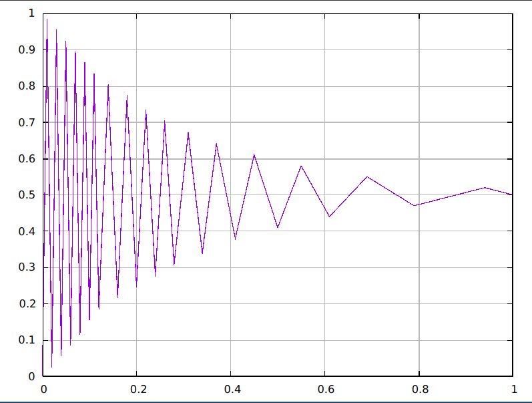
Task: Select the curve peak near x 0.69
Action: pos(367,176)
